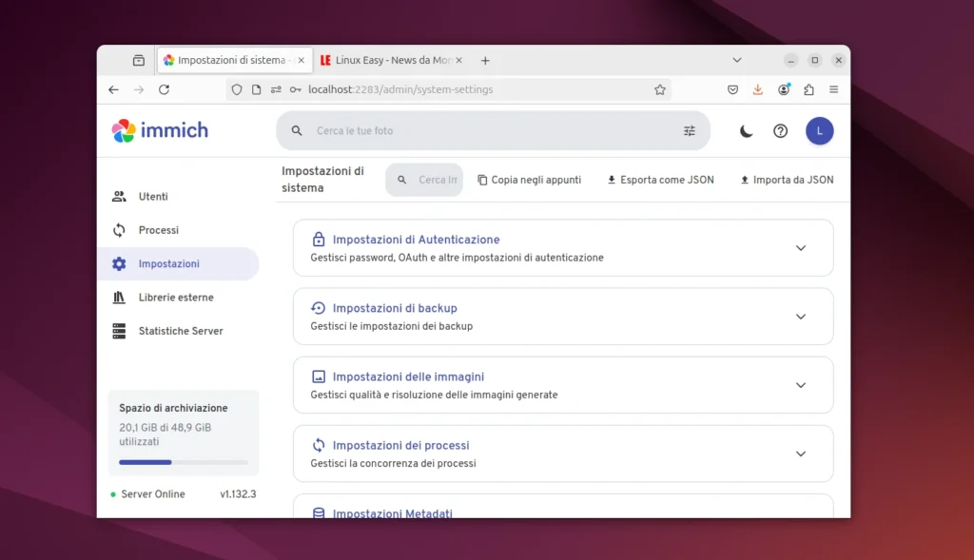Image resolution: width=974 pixels, height=560 pixels.
Task: Bookmark this page with the star icon
Action: (660, 89)
